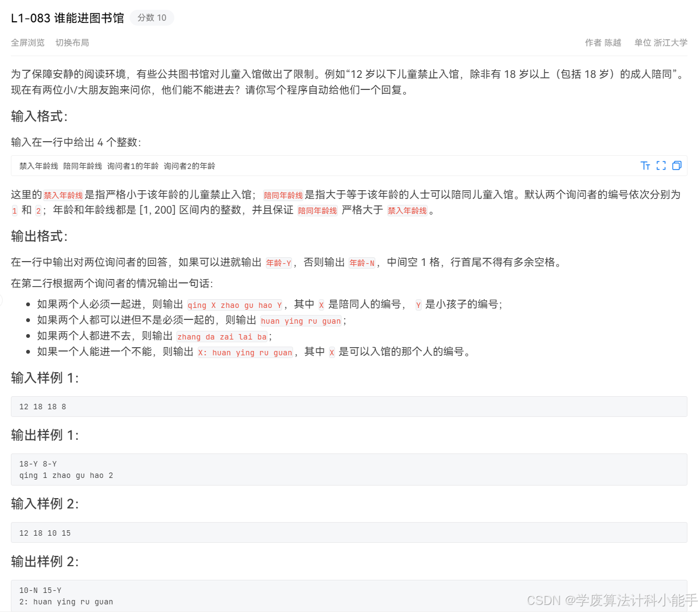The image size is (700, 612).
Task: Click the X: huan ying ru guan code span
Action: point(245,353)
